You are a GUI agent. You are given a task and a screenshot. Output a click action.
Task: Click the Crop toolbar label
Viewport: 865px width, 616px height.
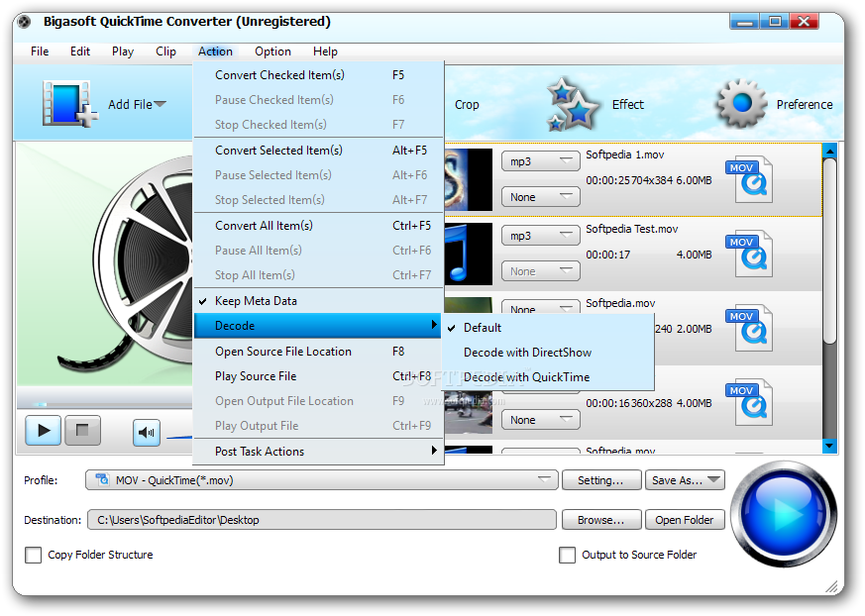tap(467, 105)
